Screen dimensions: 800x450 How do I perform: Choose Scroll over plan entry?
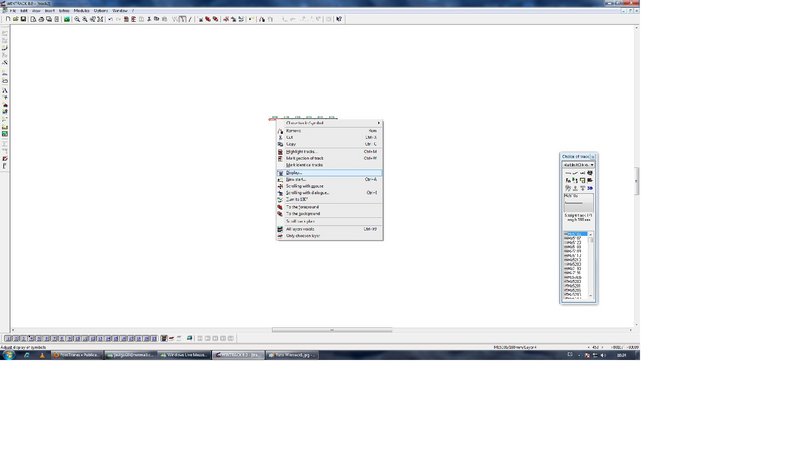330,221
